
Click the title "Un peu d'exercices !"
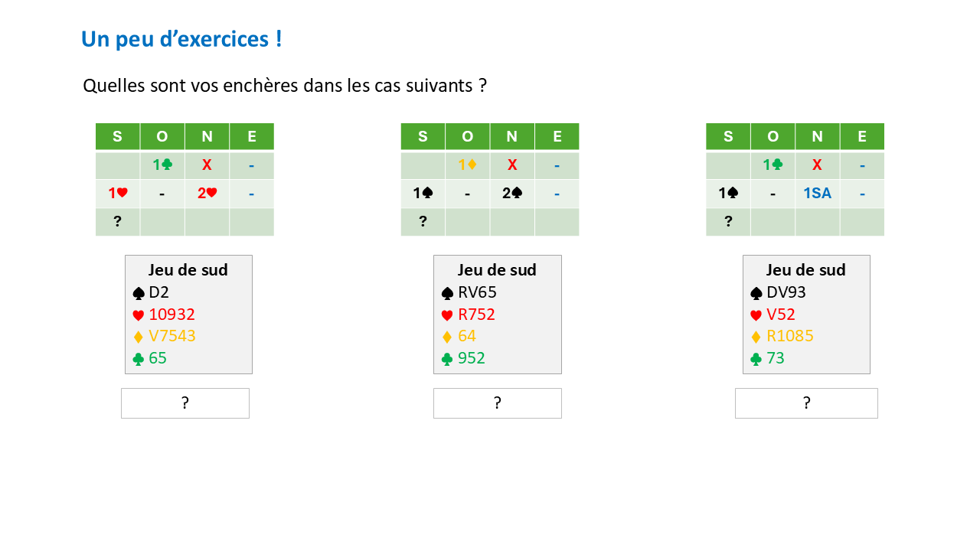click(x=181, y=40)
